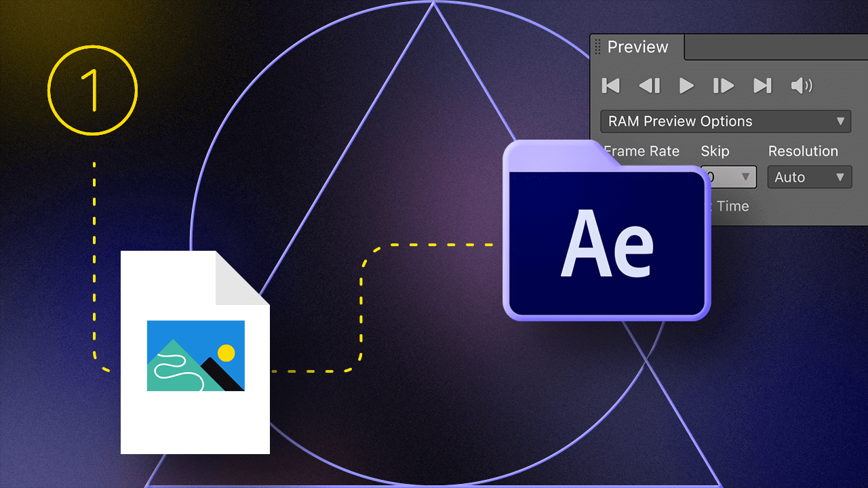Click the Skip label text
The image size is (868, 488).
tap(715, 151)
